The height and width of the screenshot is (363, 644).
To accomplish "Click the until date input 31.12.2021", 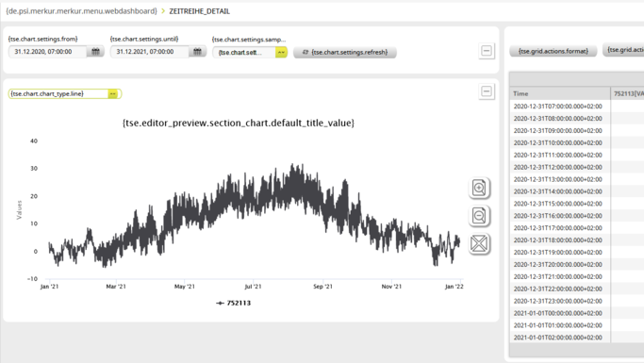I will 149,52.
